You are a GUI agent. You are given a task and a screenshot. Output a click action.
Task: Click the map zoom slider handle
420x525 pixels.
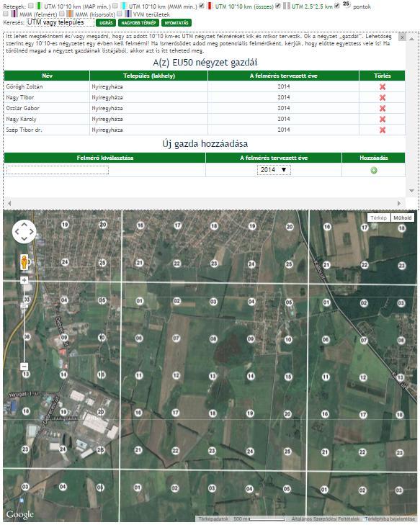click(x=24, y=305)
